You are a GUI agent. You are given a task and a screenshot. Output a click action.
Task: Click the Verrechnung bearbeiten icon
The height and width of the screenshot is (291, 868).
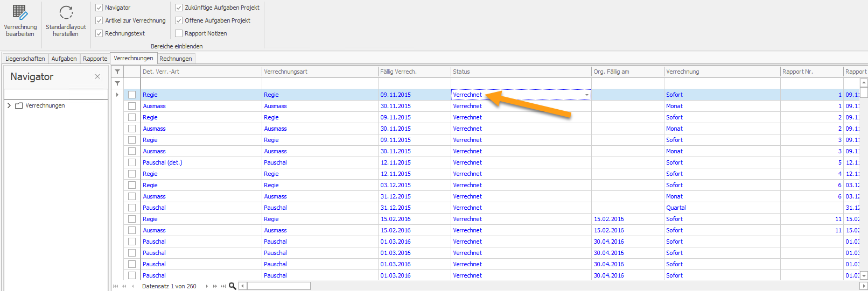(20, 12)
